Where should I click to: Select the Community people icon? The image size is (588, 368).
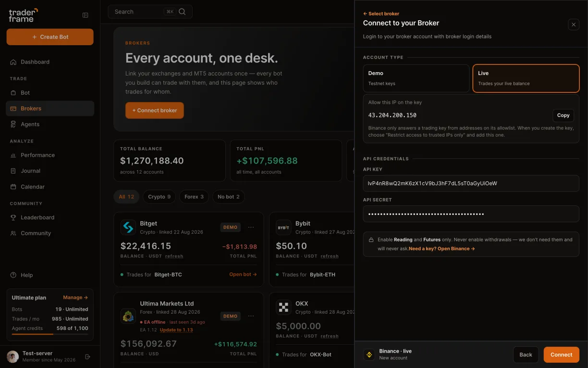[13, 233]
